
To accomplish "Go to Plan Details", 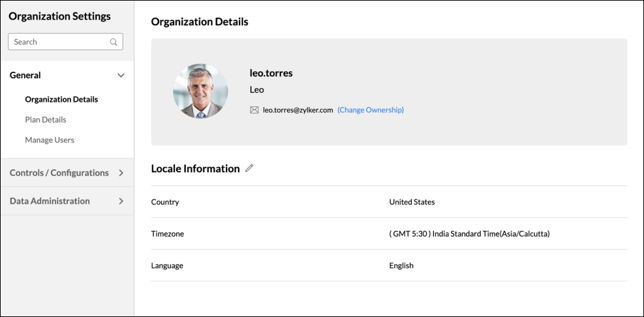I will [46, 120].
